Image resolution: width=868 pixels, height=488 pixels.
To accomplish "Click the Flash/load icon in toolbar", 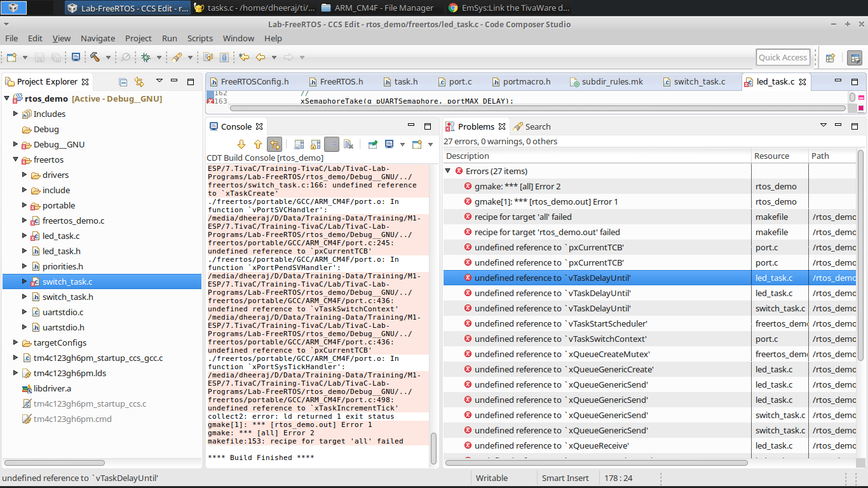I will [x=177, y=57].
